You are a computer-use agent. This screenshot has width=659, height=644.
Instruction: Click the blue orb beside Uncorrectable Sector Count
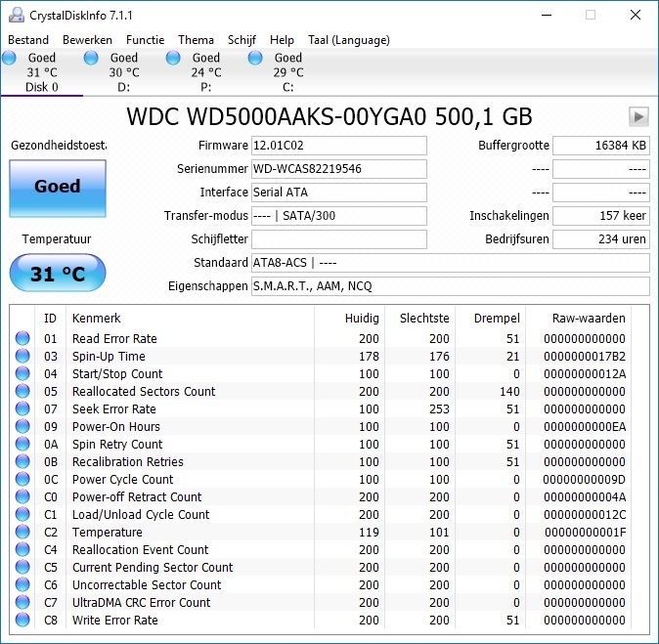point(22,585)
